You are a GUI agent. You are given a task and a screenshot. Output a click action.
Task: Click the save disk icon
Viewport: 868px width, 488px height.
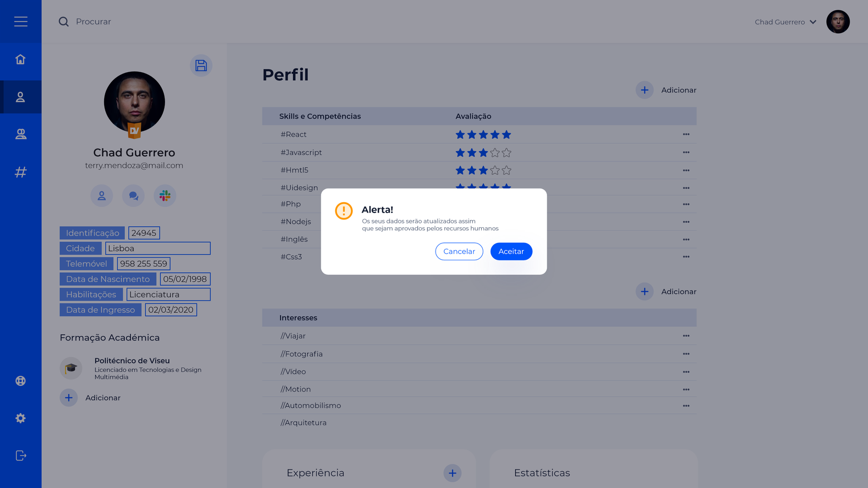click(x=201, y=66)
